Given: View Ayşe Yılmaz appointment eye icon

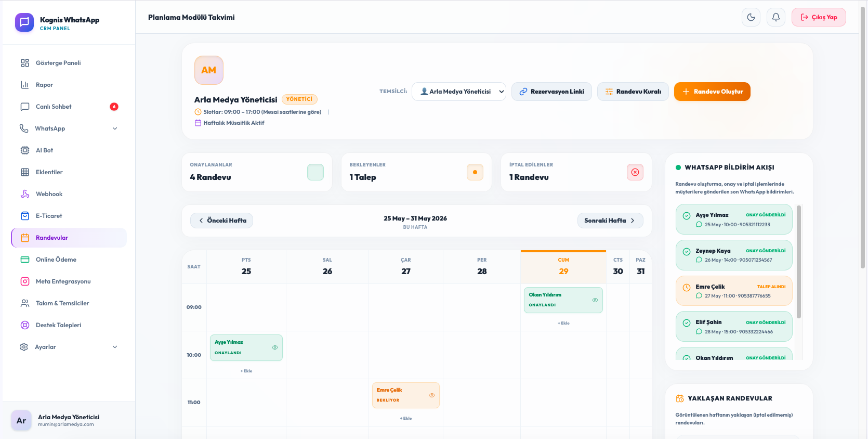Looking at the screenshot, I should [x=275, y=347].
